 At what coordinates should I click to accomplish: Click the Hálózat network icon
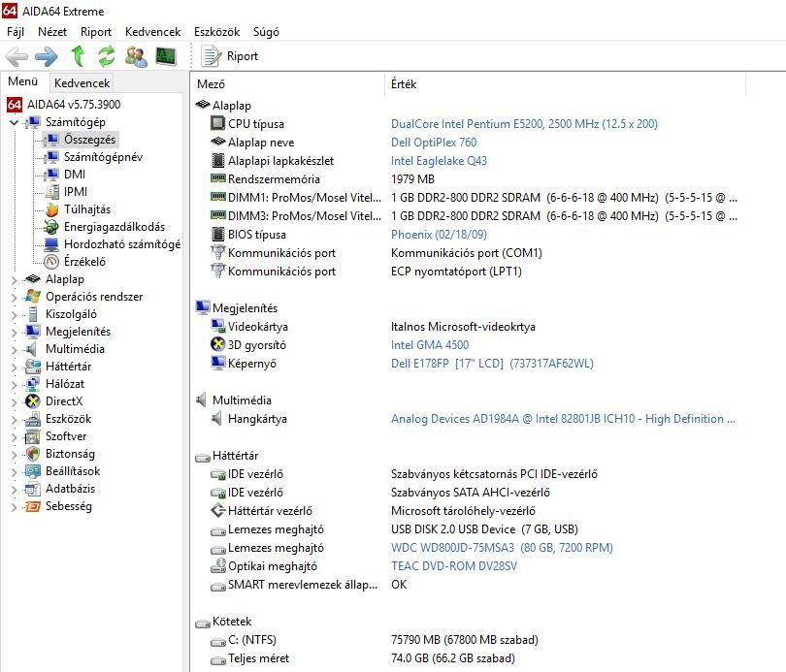coord(33,384)
